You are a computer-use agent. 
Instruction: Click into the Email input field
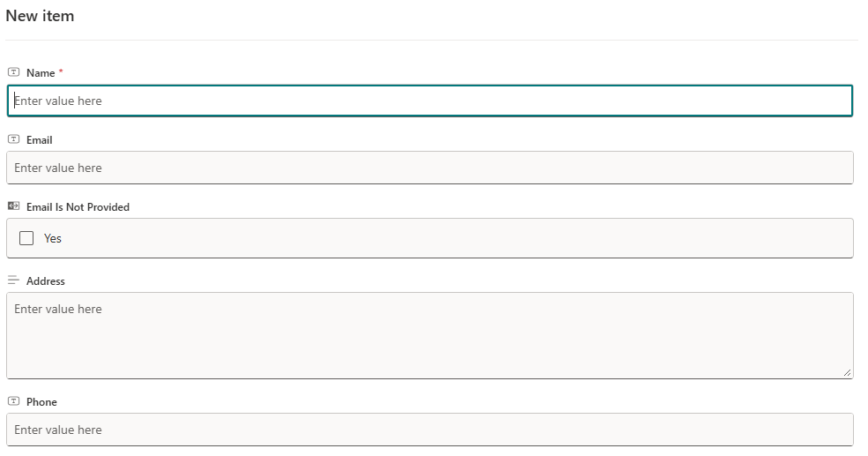click(430, 168)
